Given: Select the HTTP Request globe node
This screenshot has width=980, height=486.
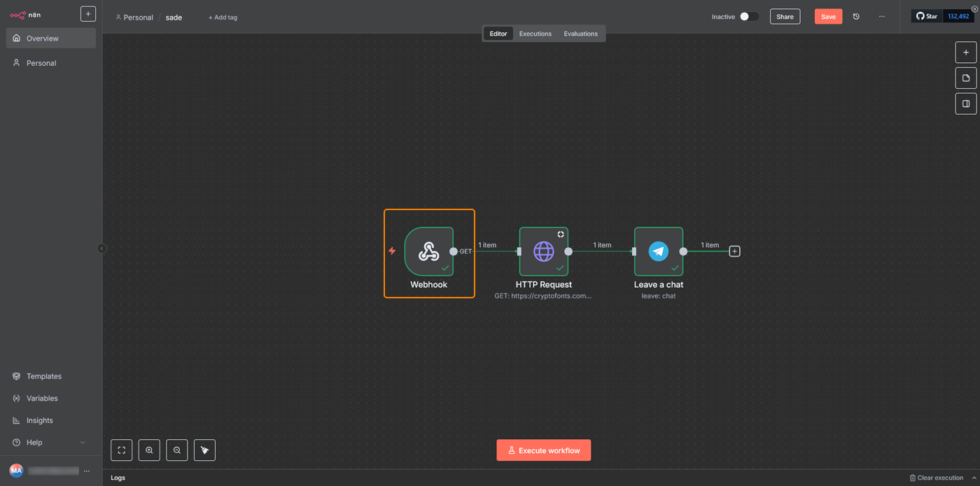Looking at the screenshot, I should pos(543,251).
